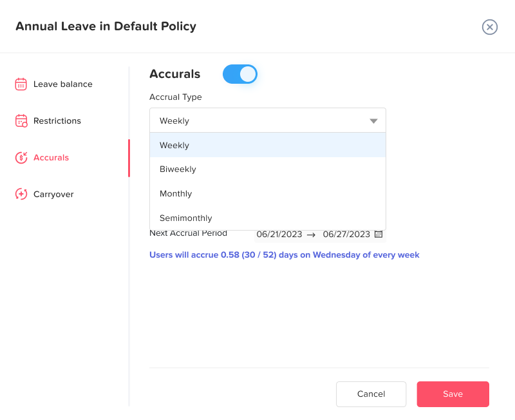Go to the Carryover tab
Image resolution: width=515 pixels, height=420 pixels.
[x=53, y=194]
